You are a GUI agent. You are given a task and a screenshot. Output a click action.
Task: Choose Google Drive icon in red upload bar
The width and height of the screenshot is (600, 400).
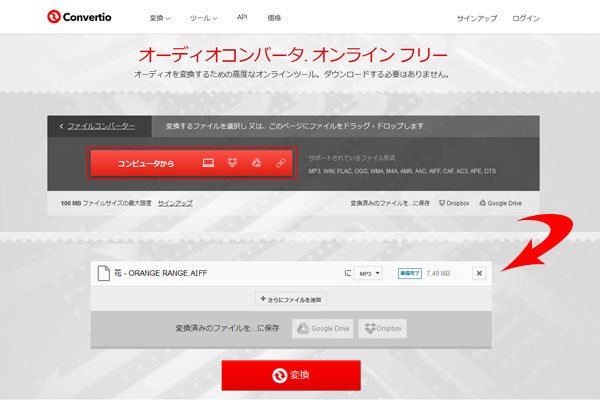click(256, 163)
